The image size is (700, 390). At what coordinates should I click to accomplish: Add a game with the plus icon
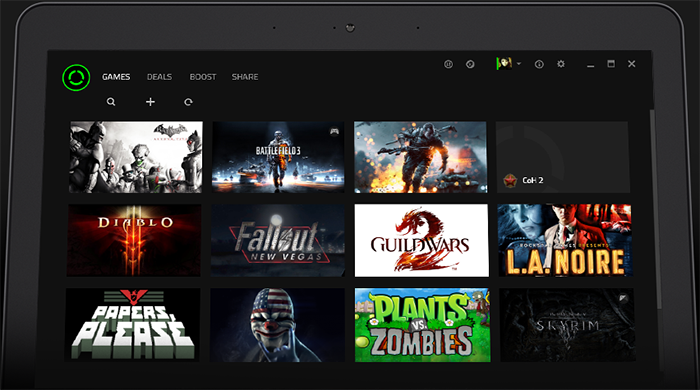click(150, 102)
